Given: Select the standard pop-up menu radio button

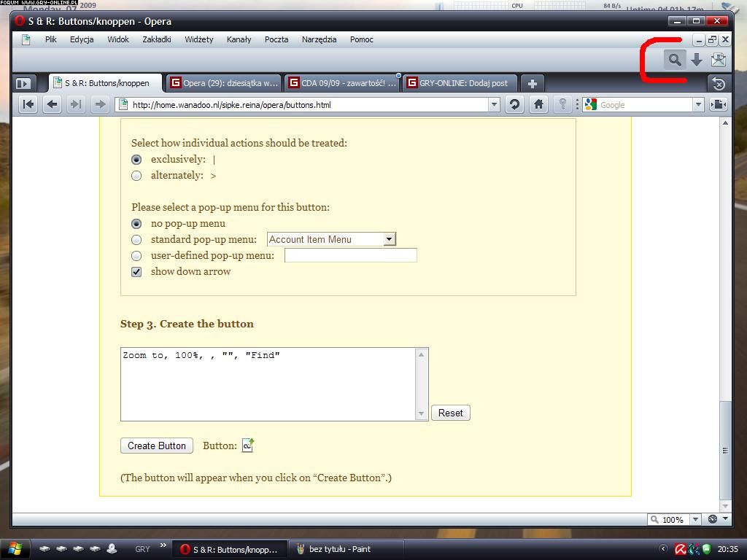Looking at the screenshot, I should point(136,239).
